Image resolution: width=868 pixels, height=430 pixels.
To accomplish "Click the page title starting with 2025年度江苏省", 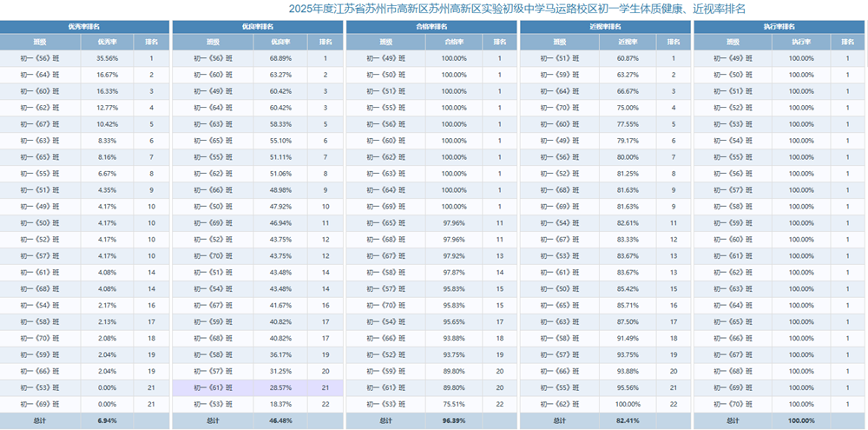I will [517, 9].
